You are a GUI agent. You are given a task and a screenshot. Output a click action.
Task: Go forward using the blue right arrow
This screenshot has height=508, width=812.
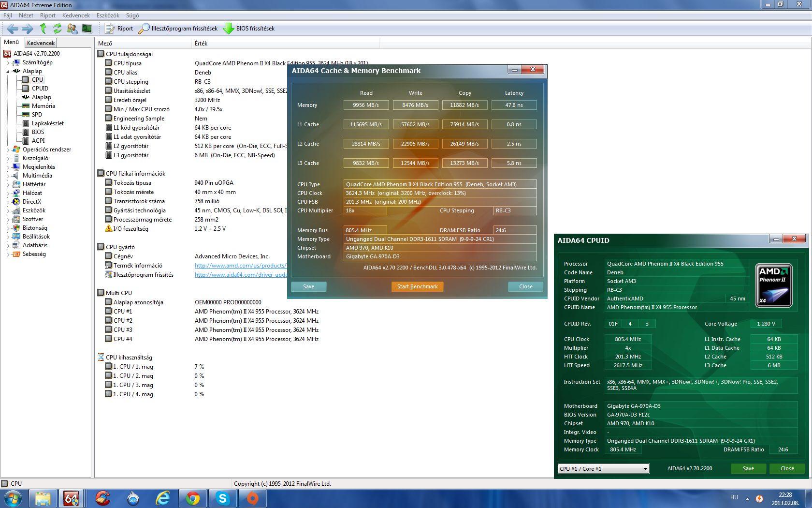[x=28, y=29]
